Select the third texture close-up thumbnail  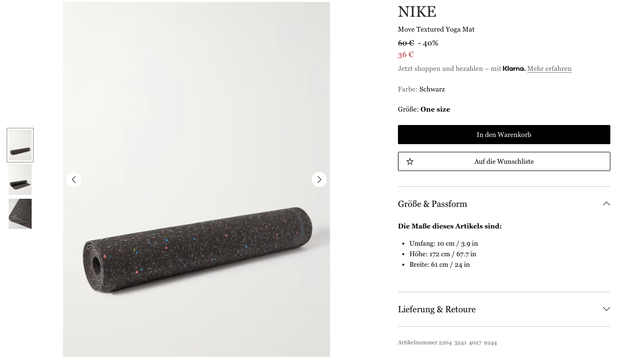coord(20,214)
